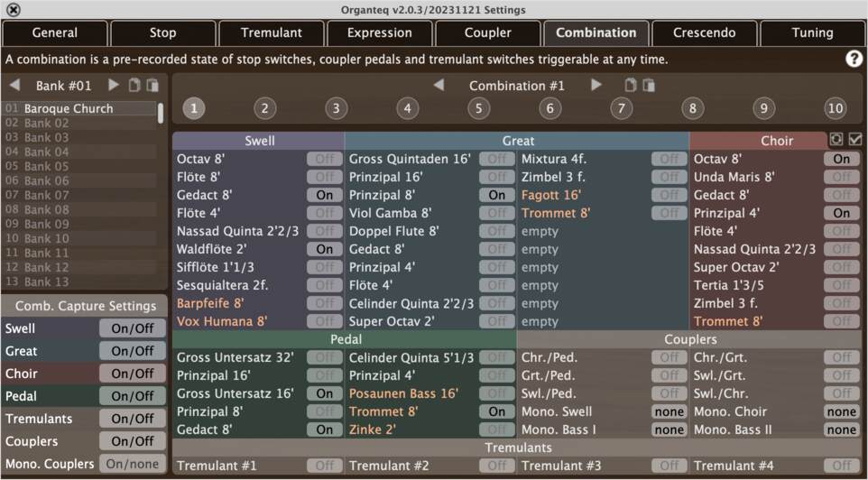The width and height of the screenshot is (868, 480).
Task: Turn on Tremulant #4 switch
Action: (x=842, y=466)
